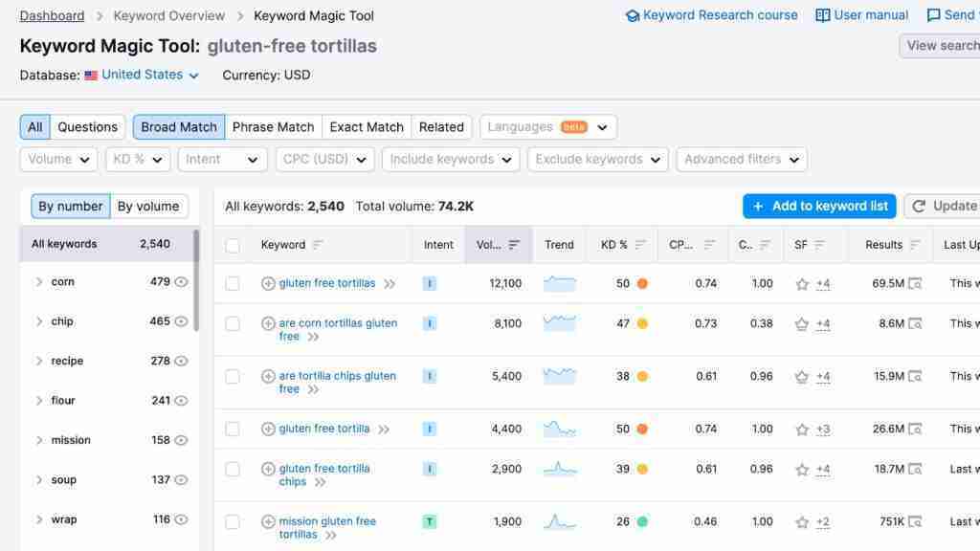Open the Languages beta dropdown
980x551 pixels.
click(548, 127)
